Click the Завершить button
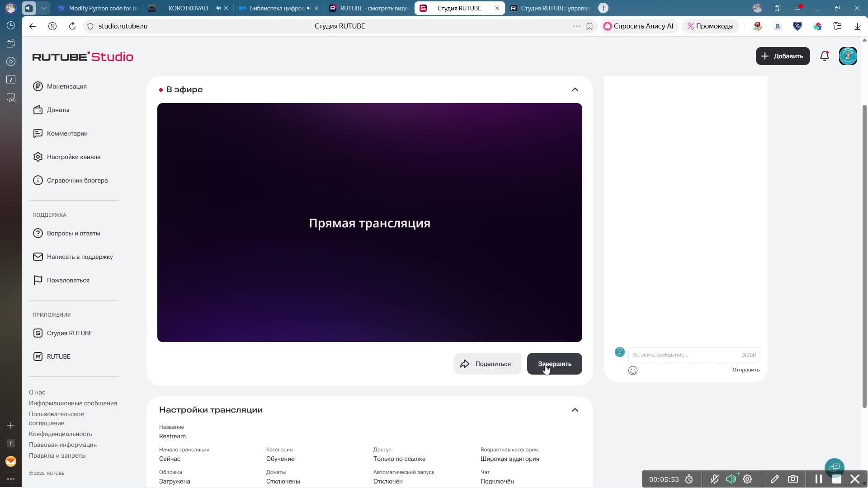 [x=554, y=364]
